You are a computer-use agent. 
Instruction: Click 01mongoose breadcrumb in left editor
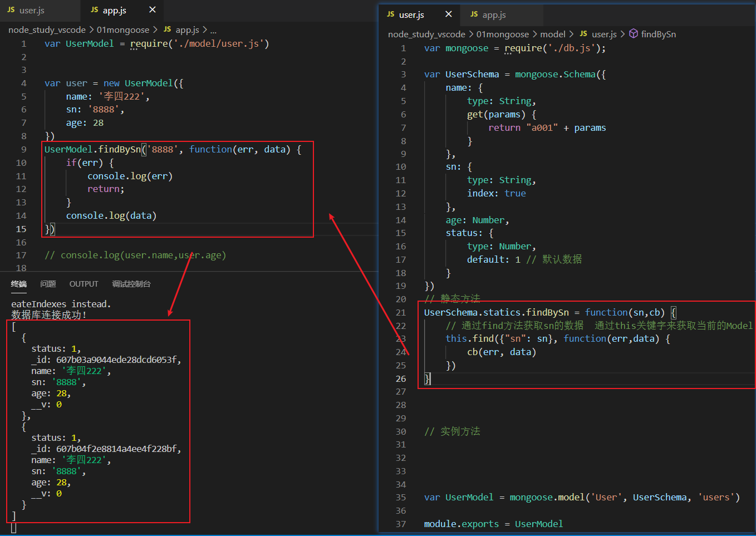(x=123, y=29)
